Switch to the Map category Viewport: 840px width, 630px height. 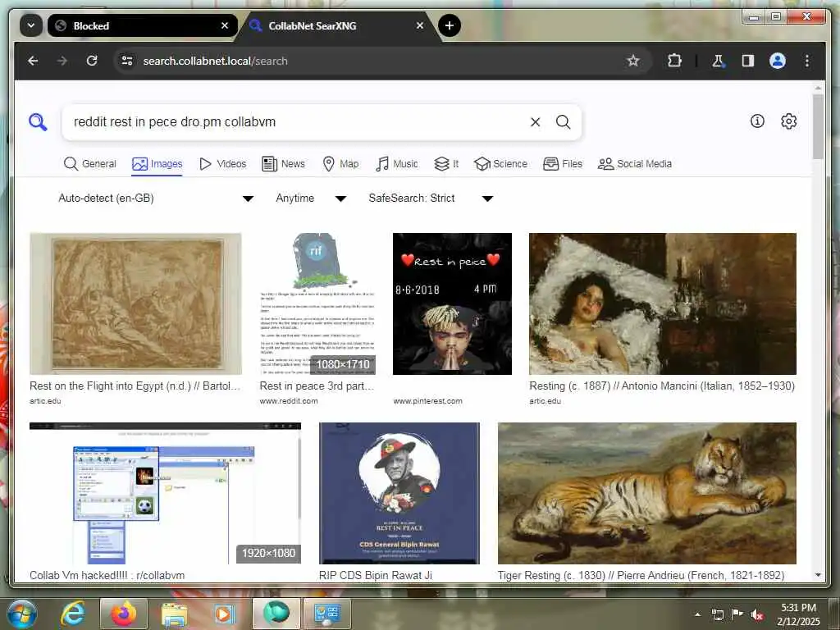[340, 164]
